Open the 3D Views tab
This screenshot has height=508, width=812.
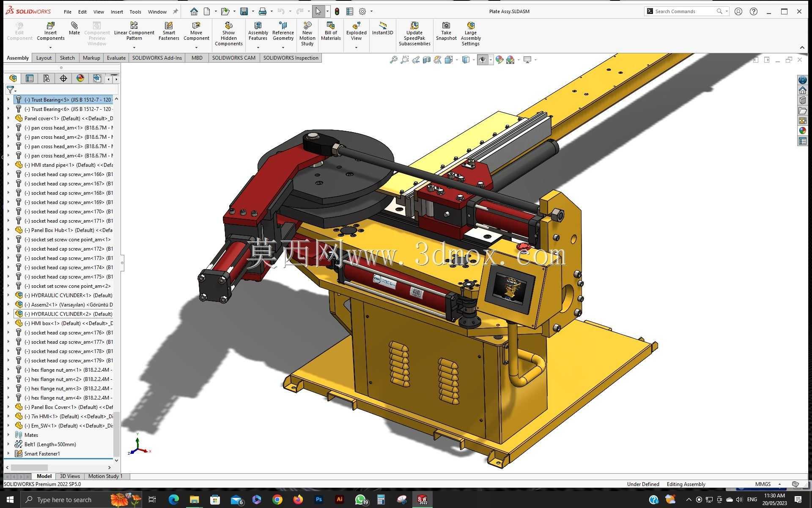click(70, 476)
